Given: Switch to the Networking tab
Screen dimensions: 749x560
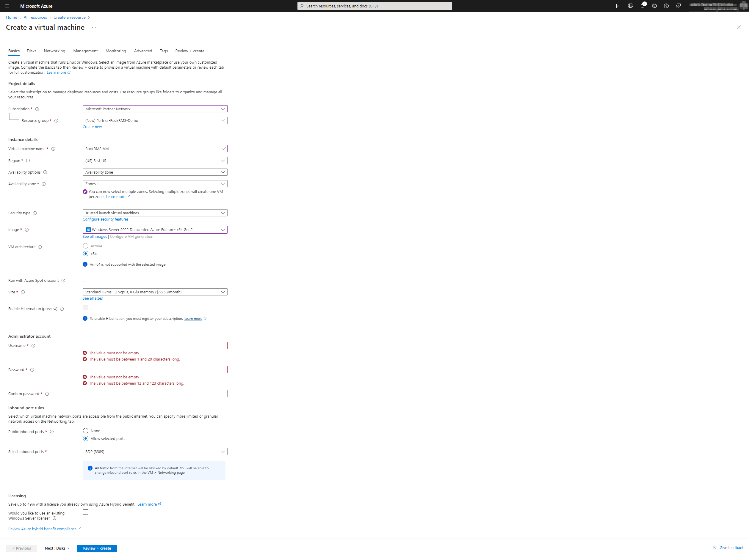Looking at the screenshot, I should pyautogui.click(x=54, y=51).
